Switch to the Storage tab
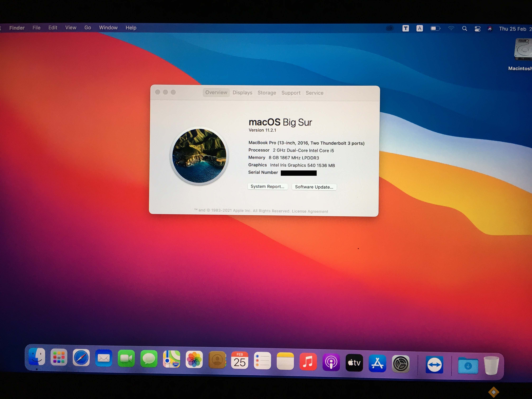The width and height of the screenshot is (532, 399). (x=267, y=93)
